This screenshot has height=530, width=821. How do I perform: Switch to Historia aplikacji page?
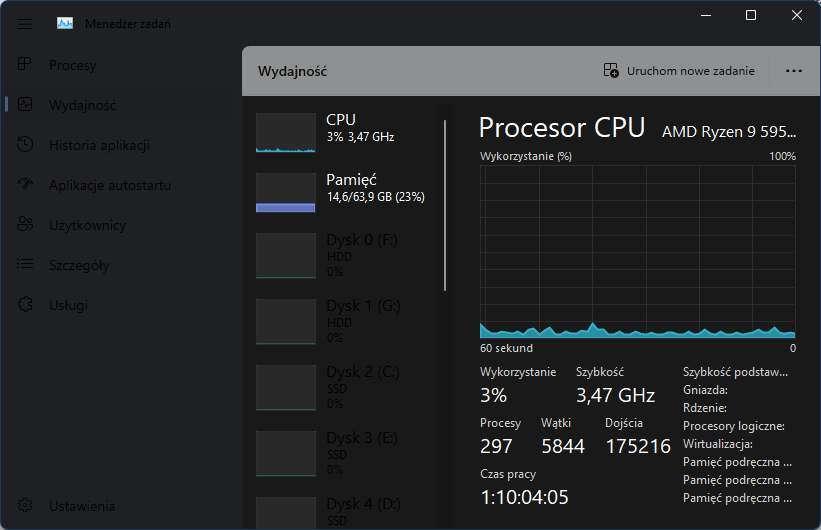99,145
